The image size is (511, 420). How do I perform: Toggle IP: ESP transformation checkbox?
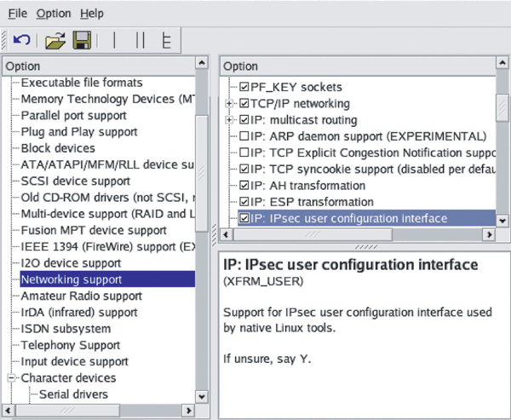point(244,202)
